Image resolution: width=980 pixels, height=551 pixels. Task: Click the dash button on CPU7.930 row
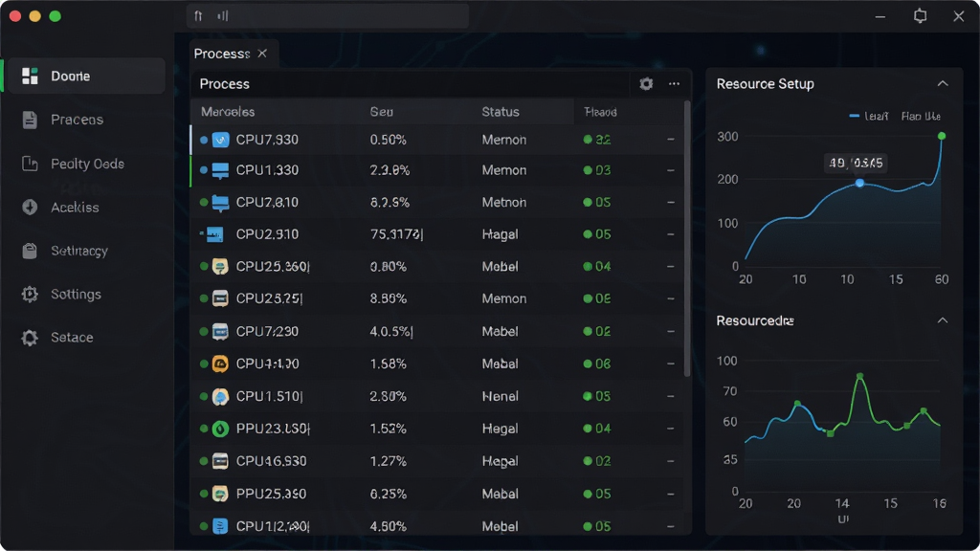click(x=671, y=140)
